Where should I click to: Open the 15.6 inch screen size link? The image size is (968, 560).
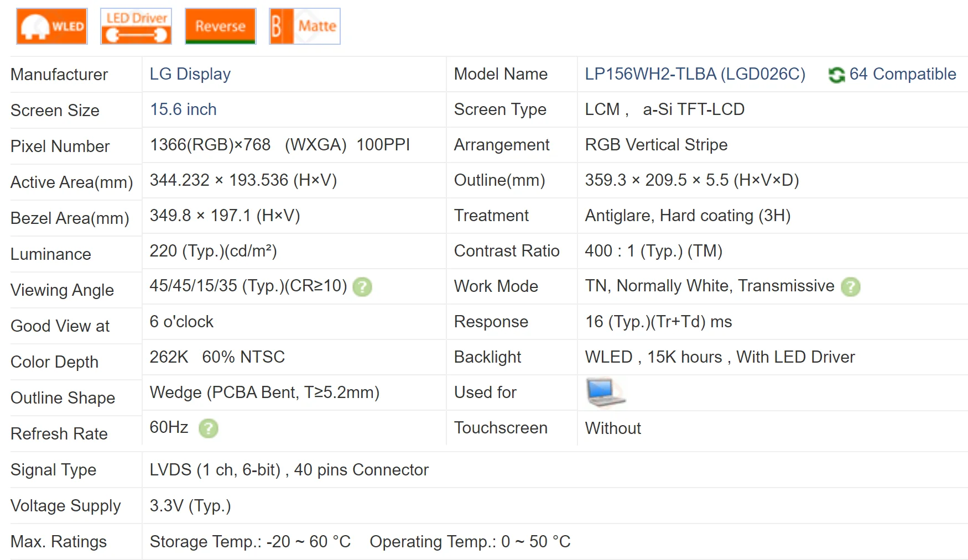183,109
